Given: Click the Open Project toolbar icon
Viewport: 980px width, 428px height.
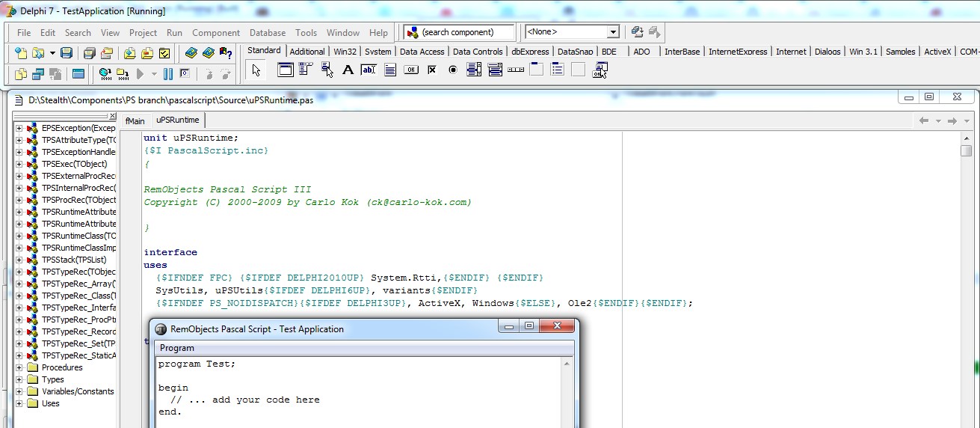Looking at the screenshot, I should [106, 53].
